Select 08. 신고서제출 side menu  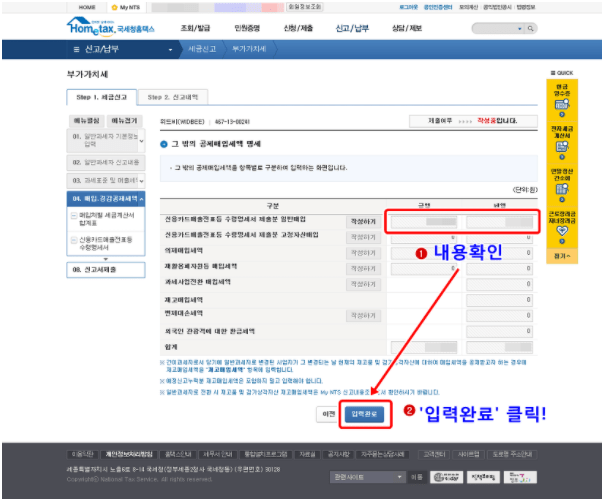(106, 270)
